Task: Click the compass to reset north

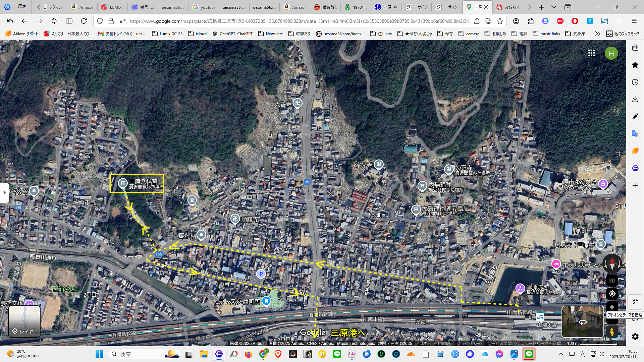Action: click(612, 263)
